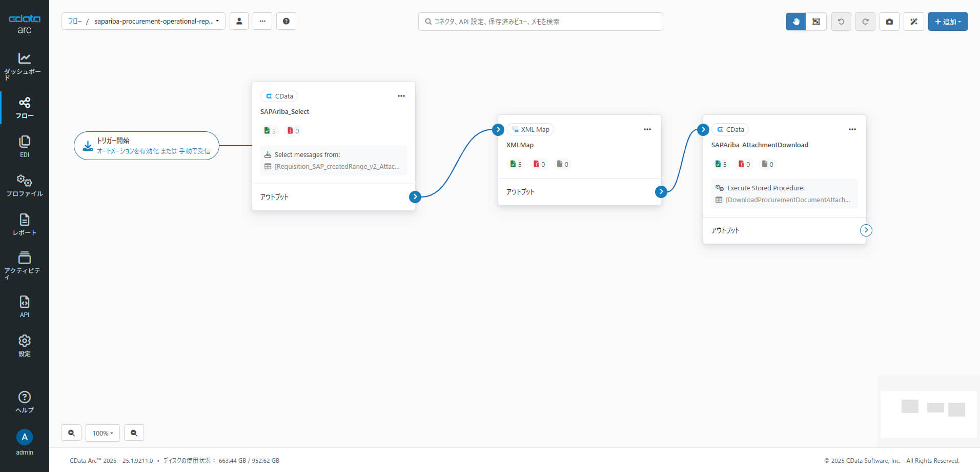Click the zoom out magnifier button
Screen dimensions: 980x472
click(134, 432)
